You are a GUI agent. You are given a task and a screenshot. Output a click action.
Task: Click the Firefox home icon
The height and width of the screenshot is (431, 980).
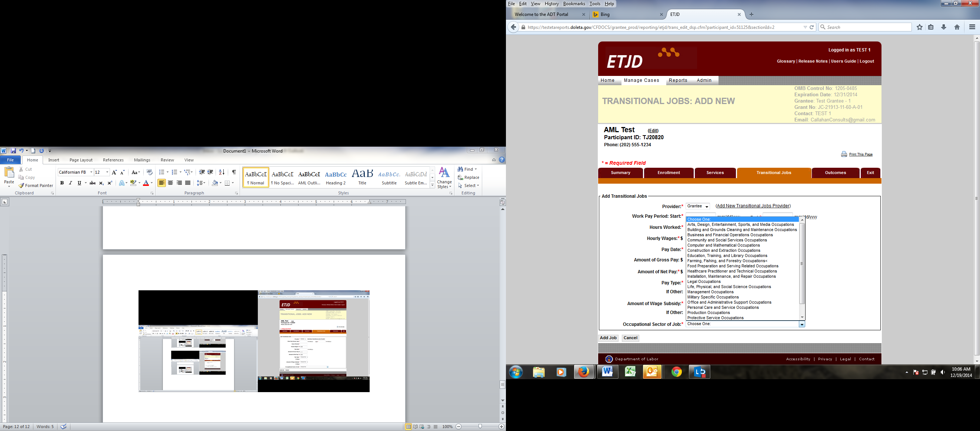point(957,27)
